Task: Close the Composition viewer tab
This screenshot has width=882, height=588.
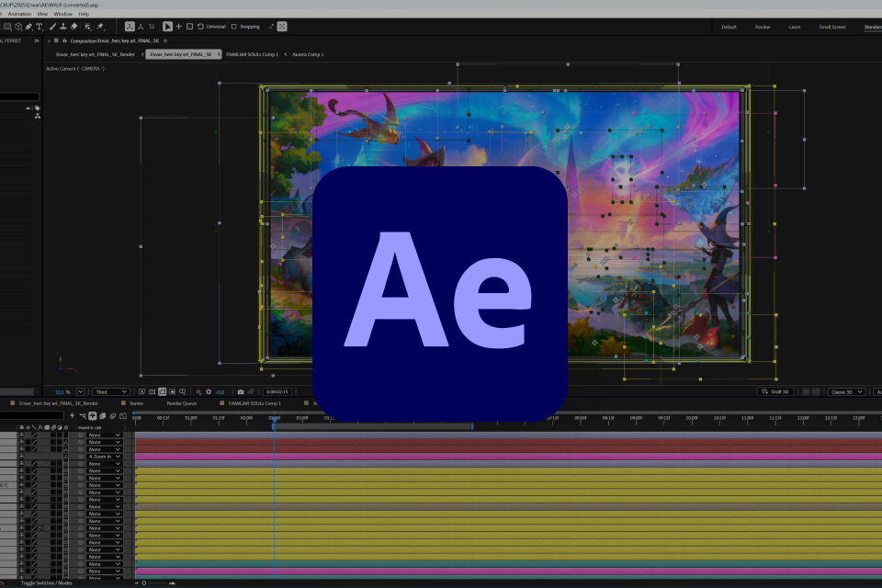Action: (49, 41)
